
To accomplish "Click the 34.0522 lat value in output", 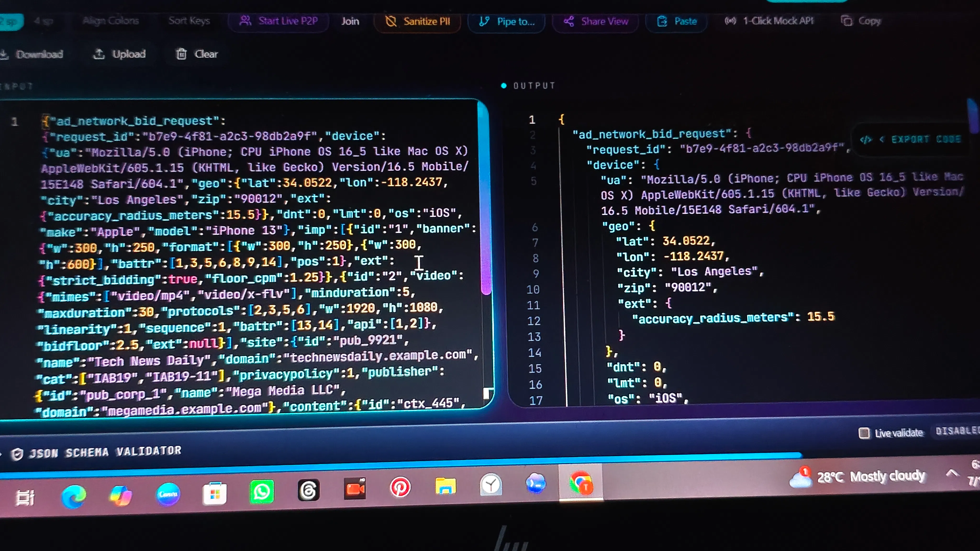I will pos(686,241).
